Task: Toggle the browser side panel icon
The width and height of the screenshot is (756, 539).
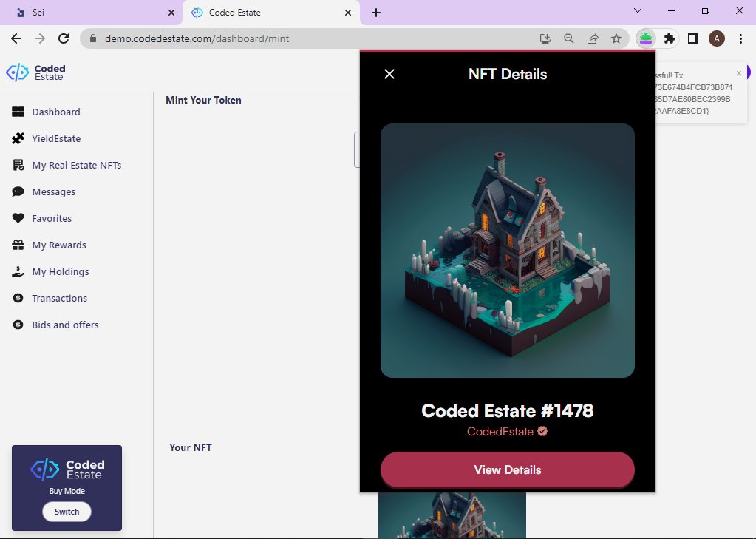Action: pos(693,38)
